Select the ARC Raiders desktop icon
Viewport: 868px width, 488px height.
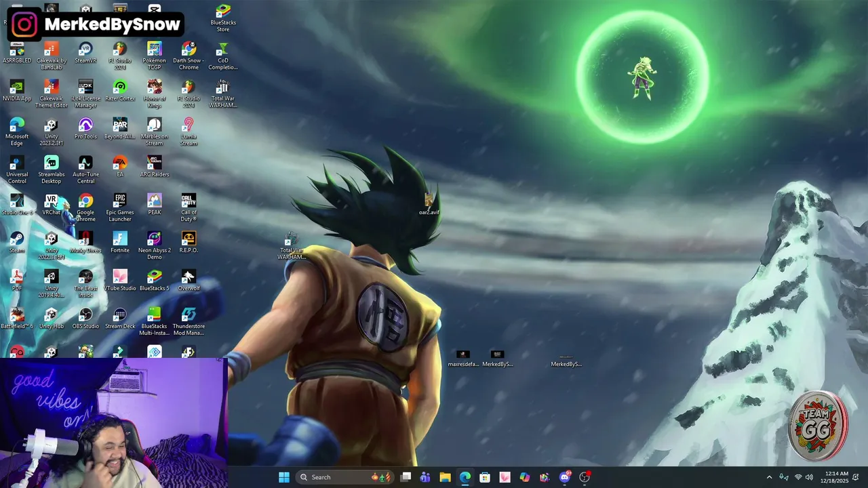point(154,167)
